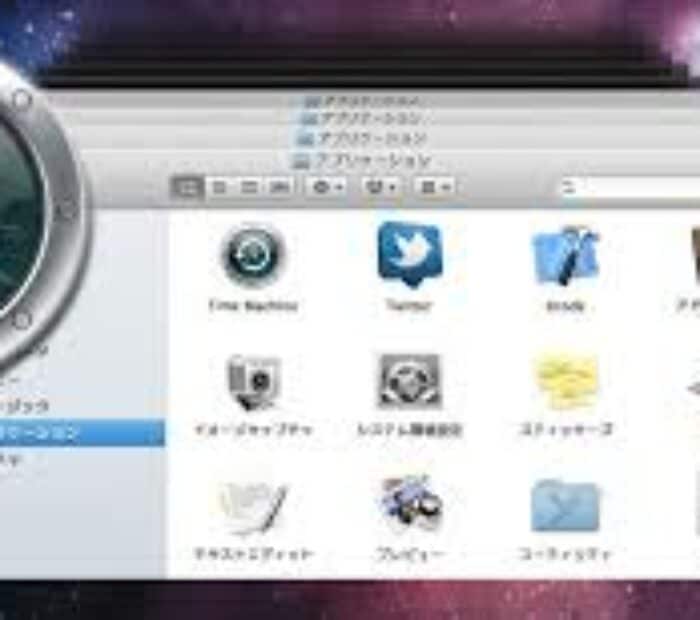Focus the Finder search field
This screenshot has height=620, width=700.
(629, 187)
